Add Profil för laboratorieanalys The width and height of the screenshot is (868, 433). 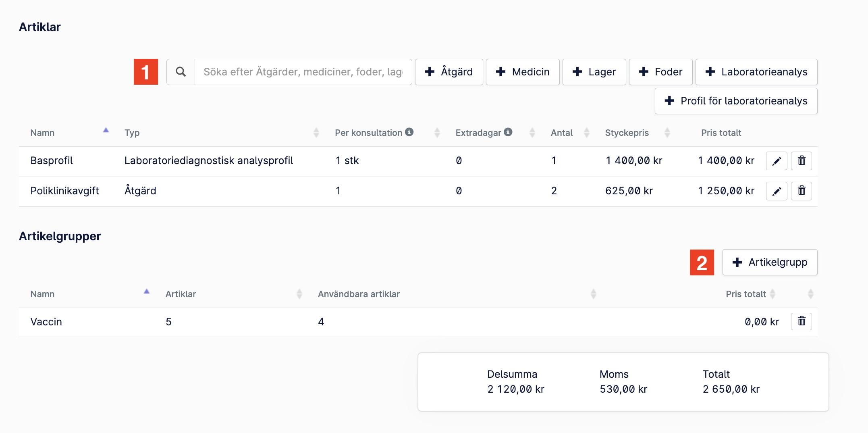pyautogui.click(x=736, y=101)
